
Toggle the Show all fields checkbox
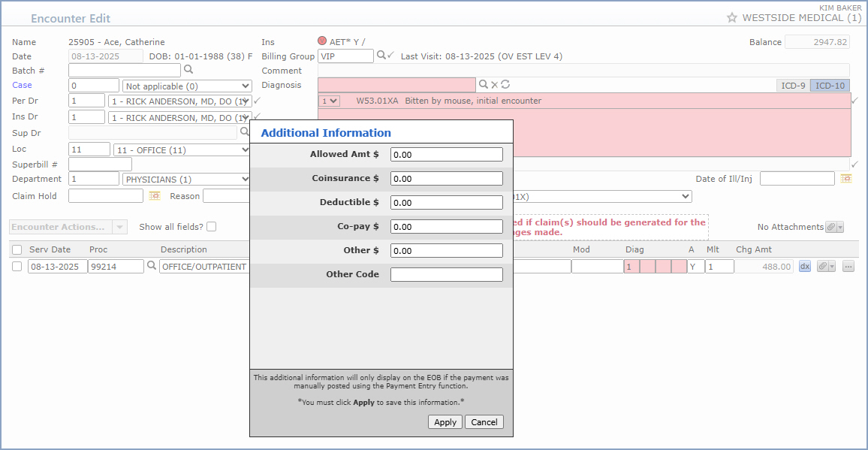[212, 226]
